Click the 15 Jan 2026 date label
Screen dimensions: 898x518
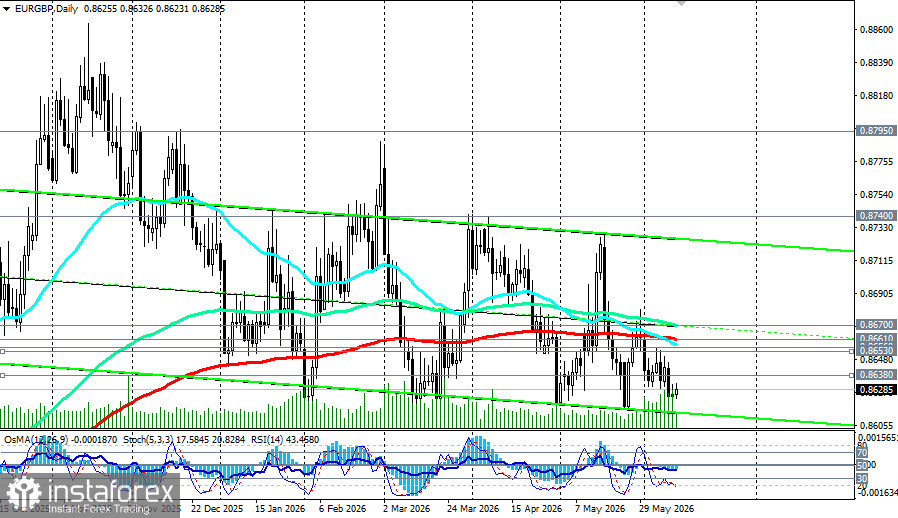point(280,509)
